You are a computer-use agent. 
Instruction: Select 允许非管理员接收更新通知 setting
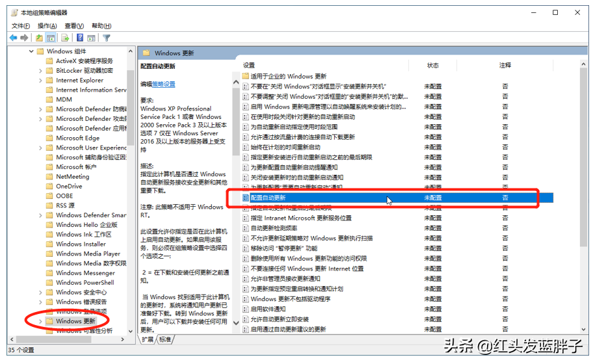tap(285, 279)
